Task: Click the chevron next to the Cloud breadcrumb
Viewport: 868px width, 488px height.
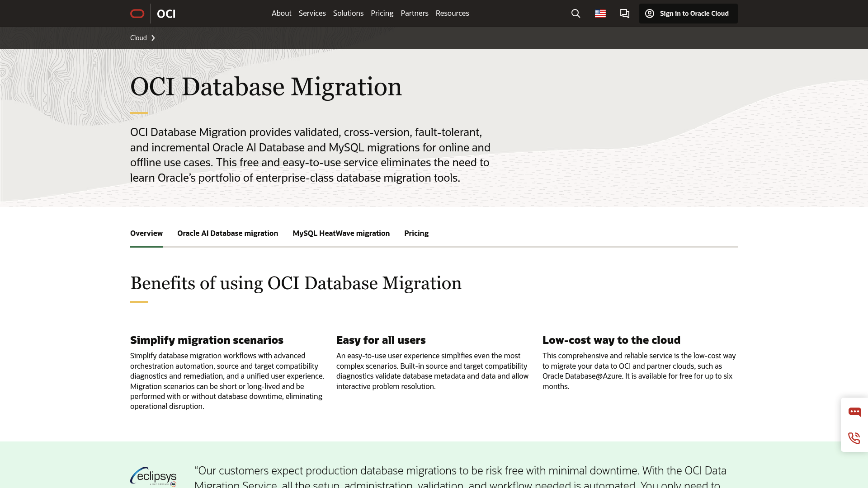Action: (x=153, y=38)
